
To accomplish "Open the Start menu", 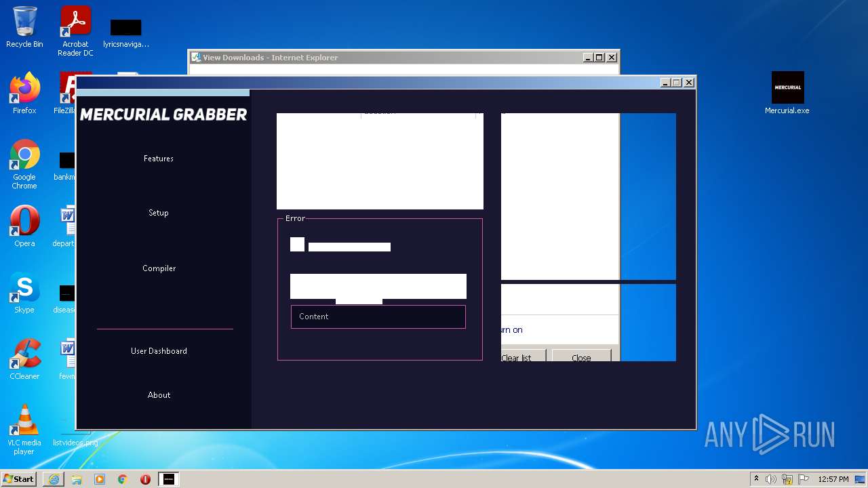I will click(x=19, y=479).
